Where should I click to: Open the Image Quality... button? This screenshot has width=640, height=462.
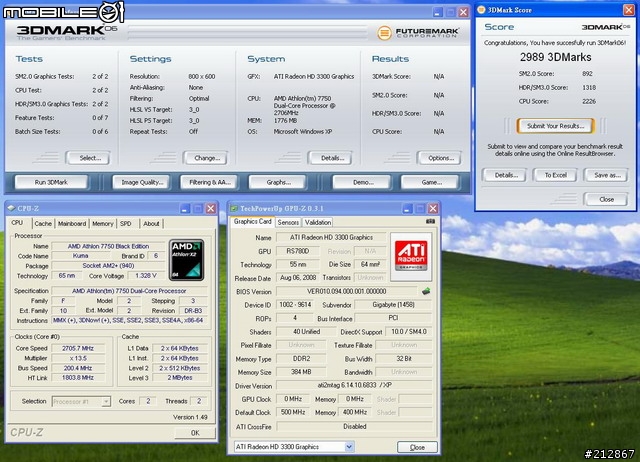pos(142,182)
